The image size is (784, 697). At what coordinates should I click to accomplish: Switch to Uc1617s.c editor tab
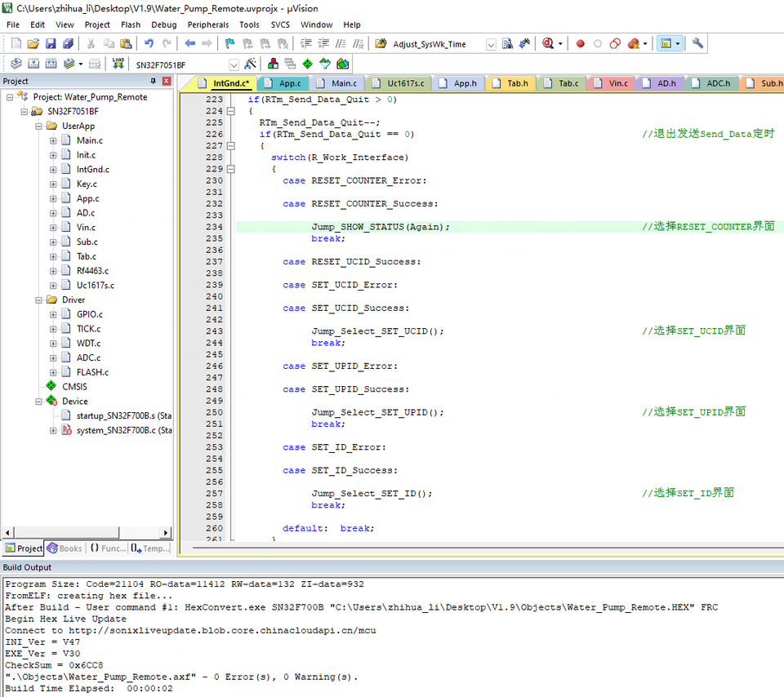coord(399,83)
